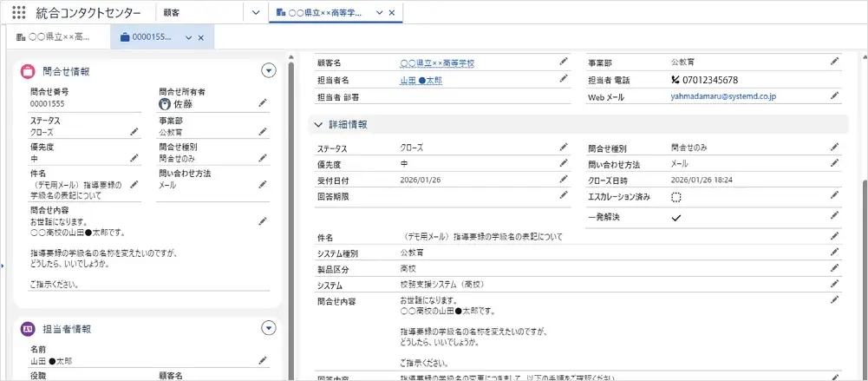
Task: Edit the 一発解決 field pencil
Action: [835, 215]
